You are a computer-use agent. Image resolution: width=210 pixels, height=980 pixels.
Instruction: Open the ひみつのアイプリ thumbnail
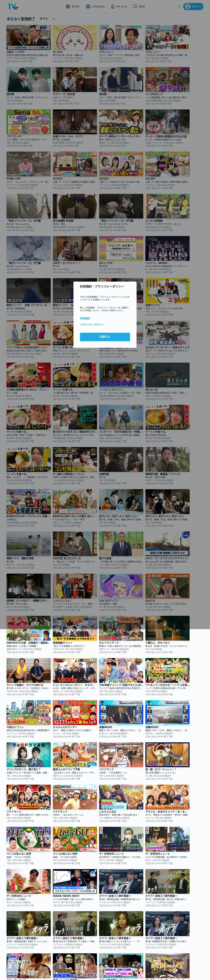(x=121, y=586)
